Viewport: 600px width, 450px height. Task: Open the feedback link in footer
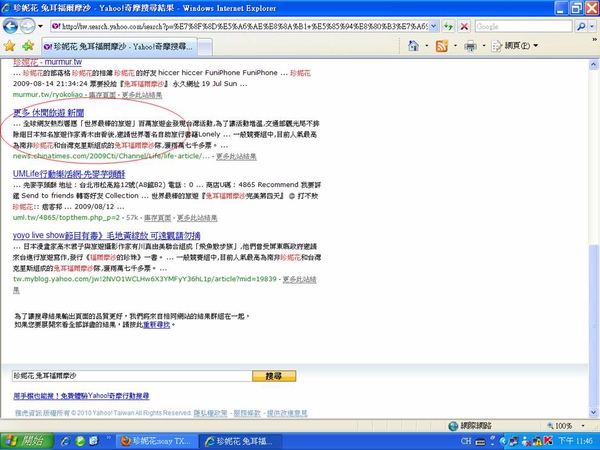[287, 413]
